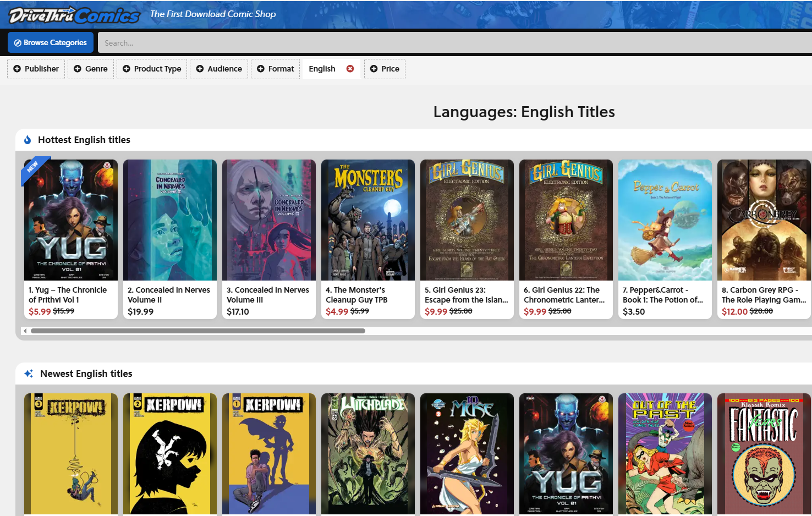Click the flame icon beside Hottest titles
Viewport: 812px width, 516px height.
28,140
